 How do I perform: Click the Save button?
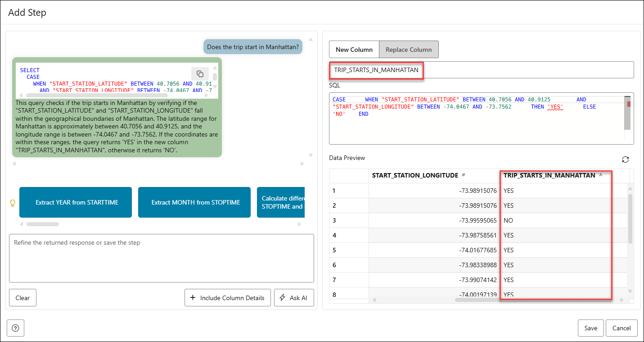click(590, 328)
